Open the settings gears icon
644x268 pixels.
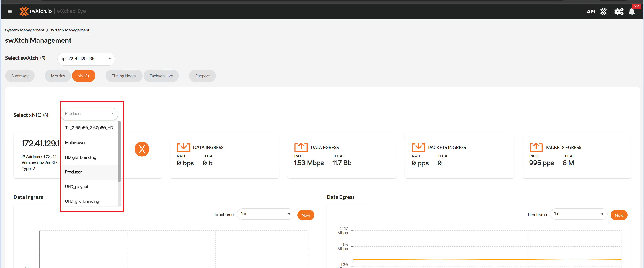tap(619, 11)
